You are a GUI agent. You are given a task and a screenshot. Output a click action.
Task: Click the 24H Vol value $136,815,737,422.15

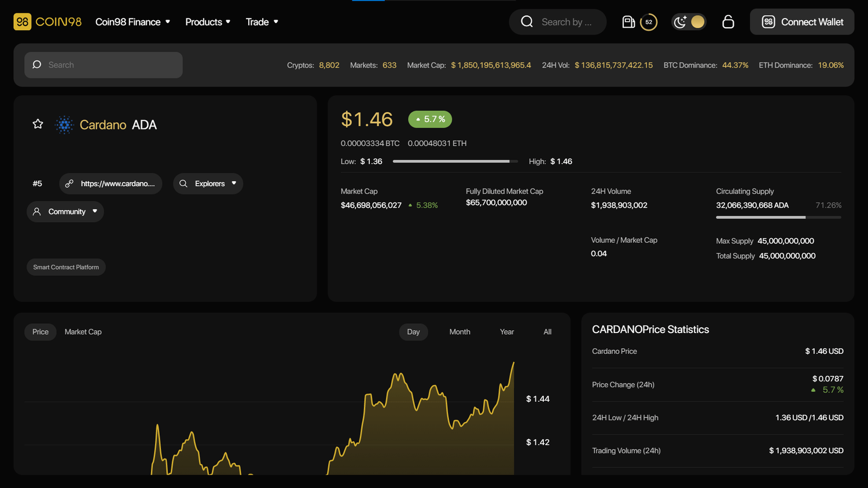click(613, 65)
